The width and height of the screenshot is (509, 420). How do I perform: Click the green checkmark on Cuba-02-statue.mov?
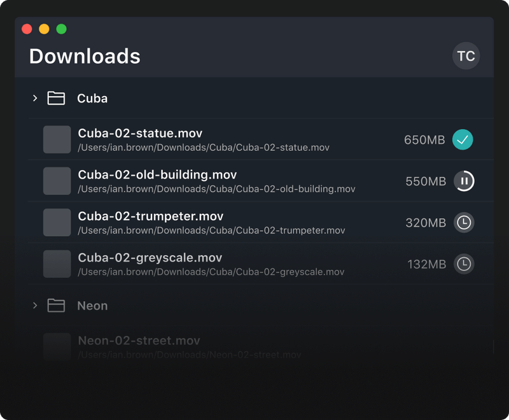tap(463, 139)
